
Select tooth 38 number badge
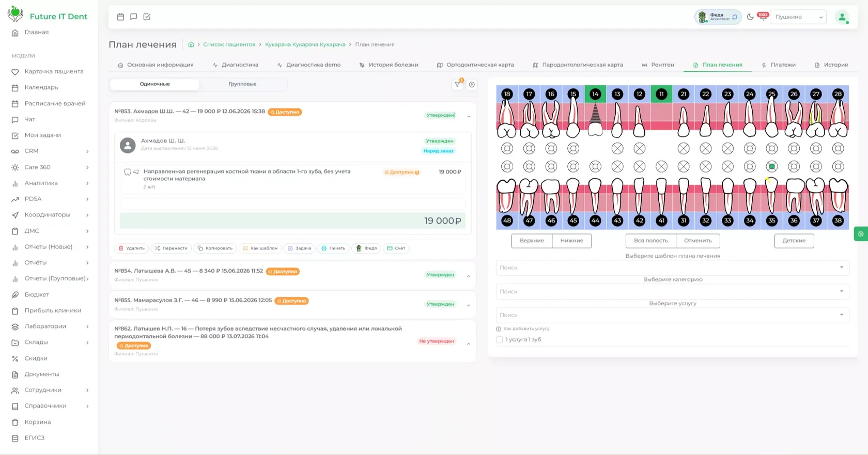pos(838,221)
